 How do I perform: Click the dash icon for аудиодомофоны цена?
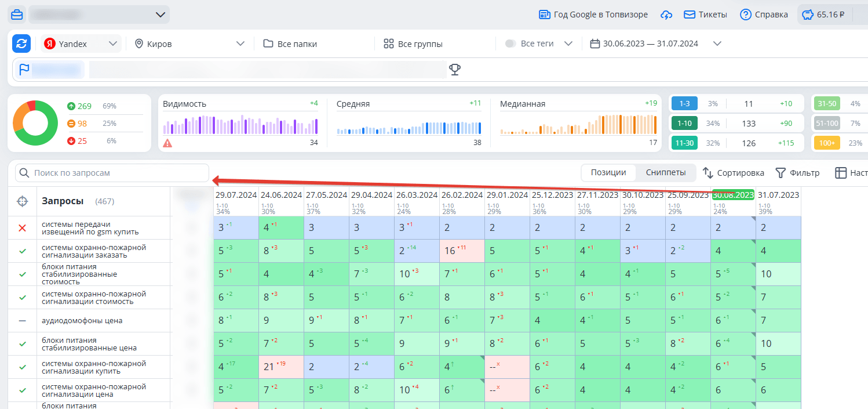23,321
